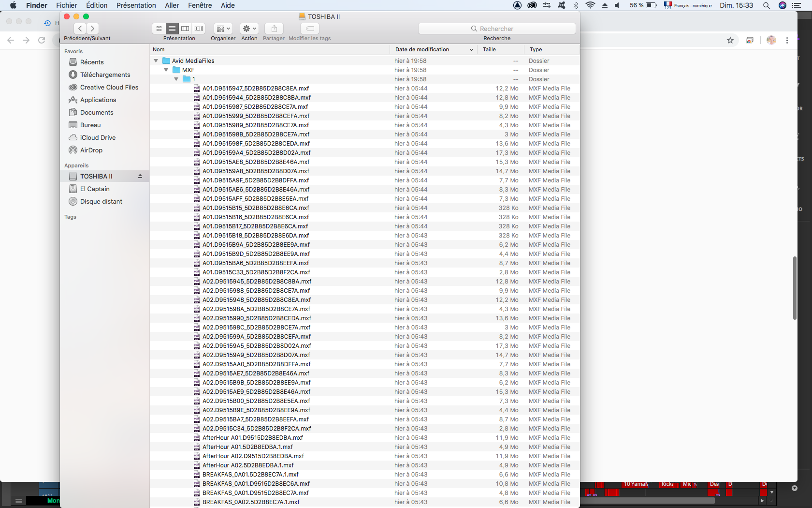Open AirDrop in the sidebar
The image size is (812, 508).
(91, 150)
